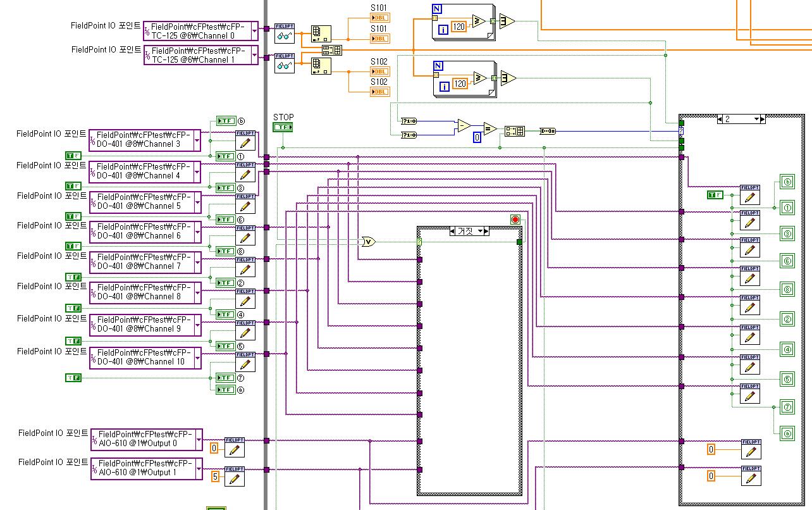Select FieldPoint Write node wired to constant 5
This screenshot has height=510, width=812.
coord(234,476)
